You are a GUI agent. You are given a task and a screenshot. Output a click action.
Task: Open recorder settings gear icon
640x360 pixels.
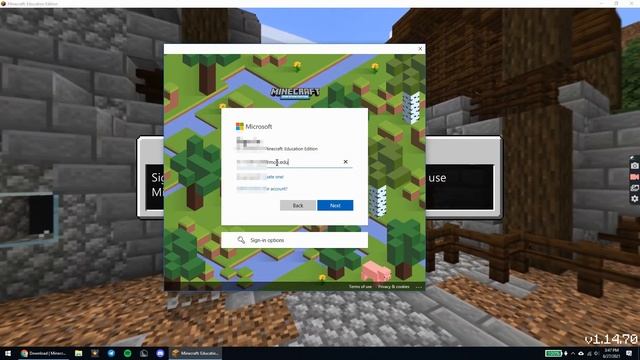coord(634,198)
